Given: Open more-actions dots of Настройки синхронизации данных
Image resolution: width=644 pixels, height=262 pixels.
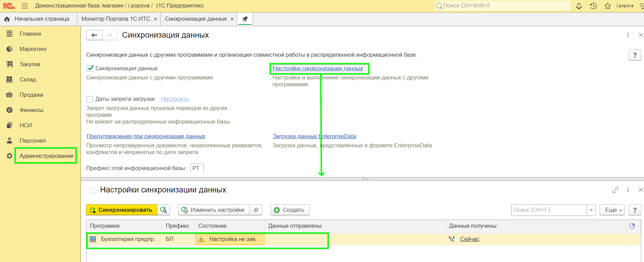Looking at the screenshot, I should 628,190.
